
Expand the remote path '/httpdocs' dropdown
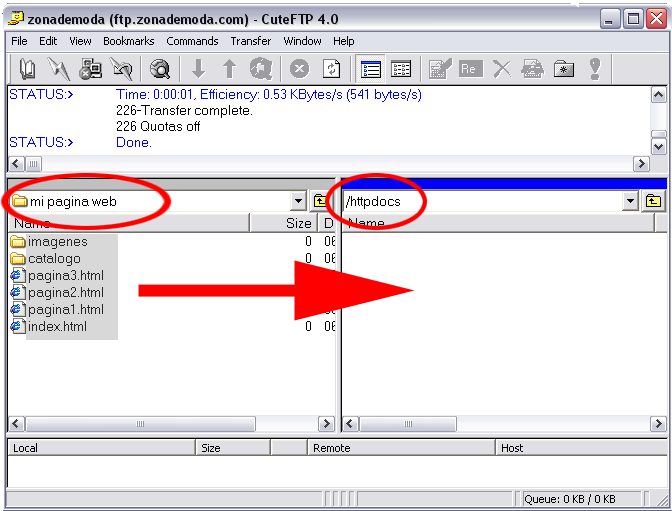630,201
